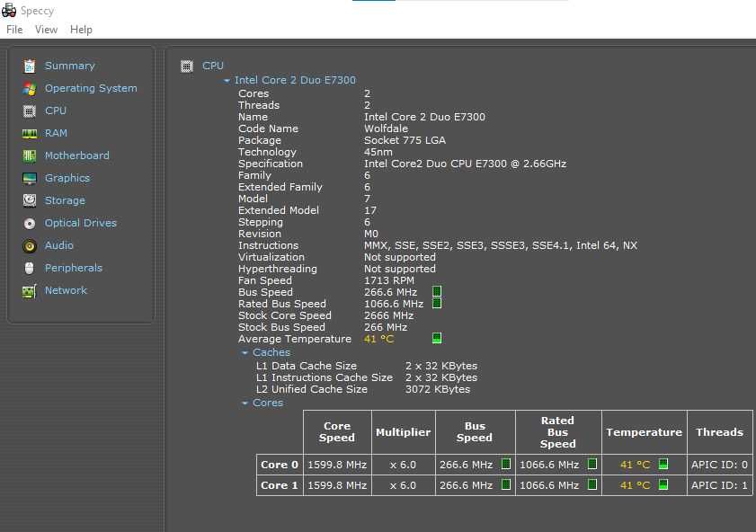Select the Network section link
The image size is (756, 532).
(x=66, y=290)
